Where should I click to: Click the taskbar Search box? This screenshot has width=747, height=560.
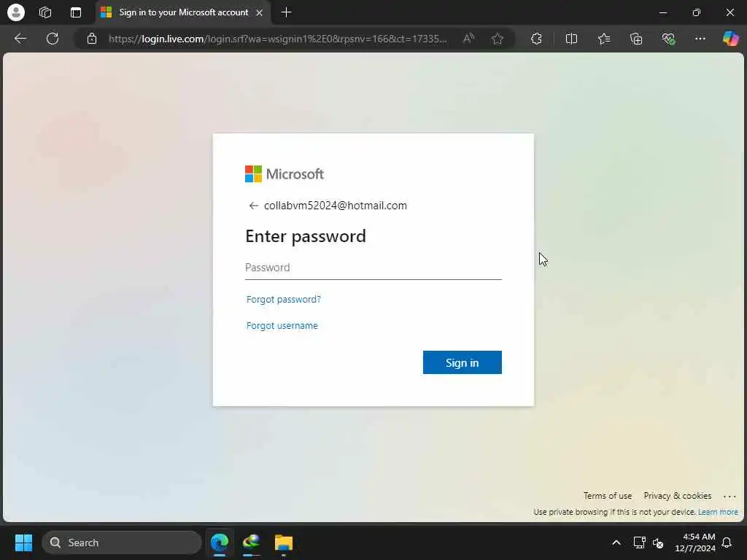[122, 542]
